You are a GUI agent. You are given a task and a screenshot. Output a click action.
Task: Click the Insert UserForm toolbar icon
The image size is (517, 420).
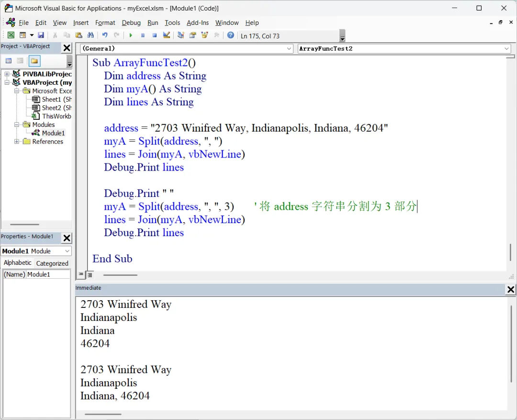(x=23, y=35)
